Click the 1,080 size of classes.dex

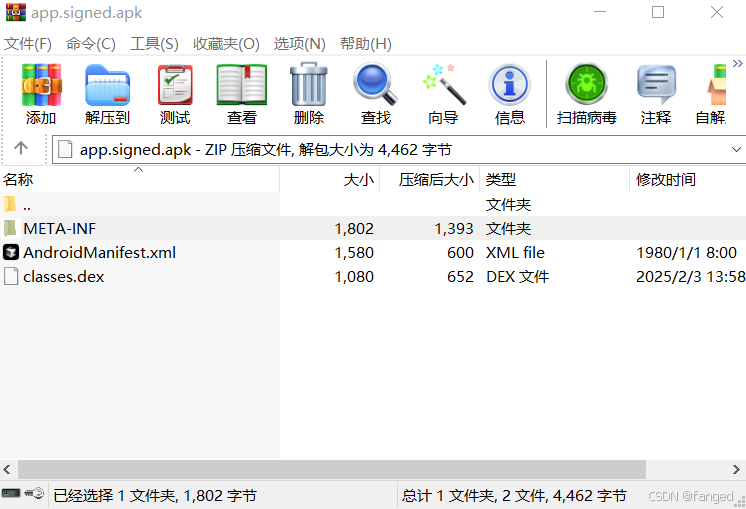pyautogui.click(x=354, y=276)
